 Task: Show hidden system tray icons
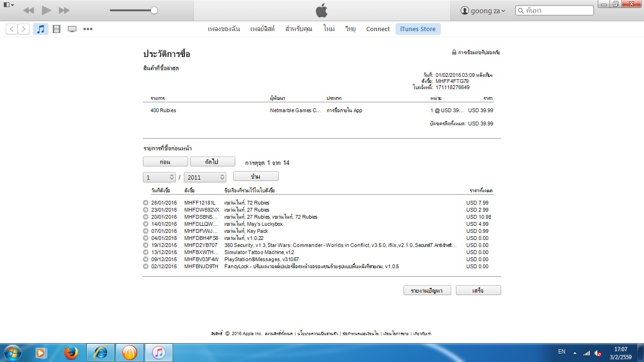pos(575,353)
